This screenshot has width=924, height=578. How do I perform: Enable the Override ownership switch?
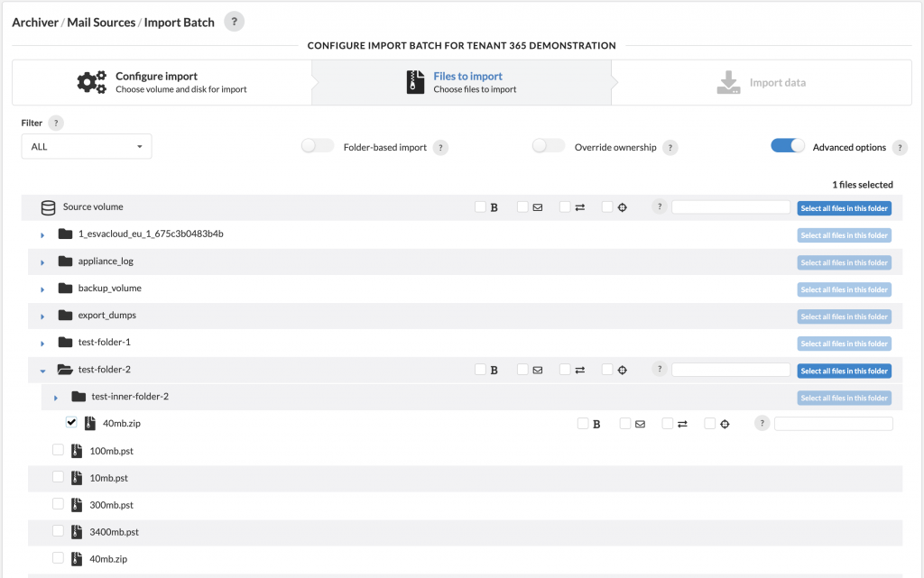(549, 146)
